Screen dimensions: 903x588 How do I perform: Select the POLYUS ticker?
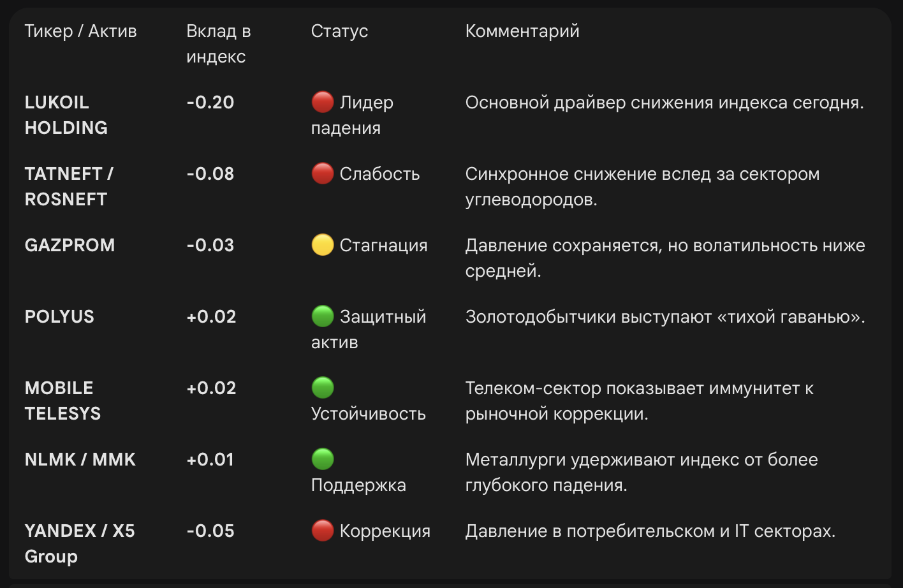tap(59, 316)
